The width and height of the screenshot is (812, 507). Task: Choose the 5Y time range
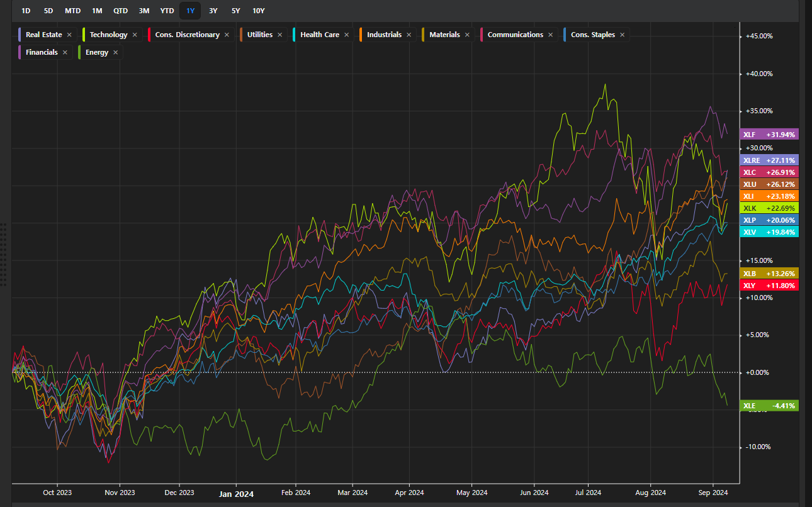point(235,11)
